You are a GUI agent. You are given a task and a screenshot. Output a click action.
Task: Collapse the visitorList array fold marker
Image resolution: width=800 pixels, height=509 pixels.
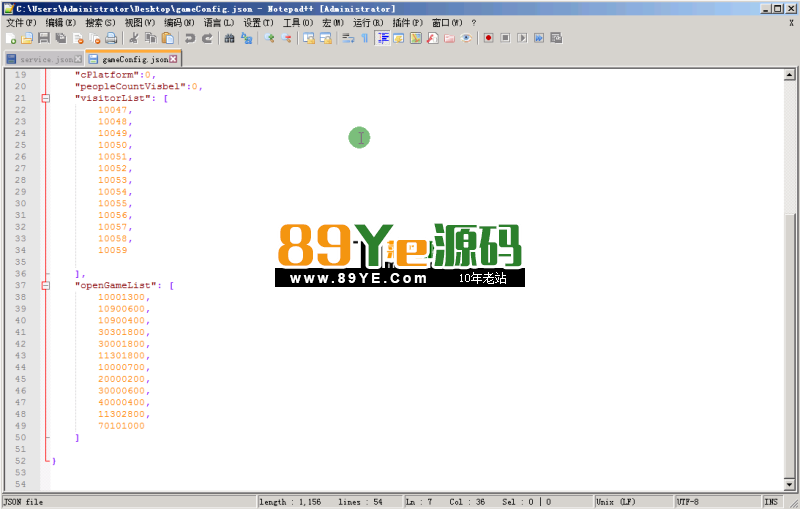pyautogui.click(x=45, y=98)
